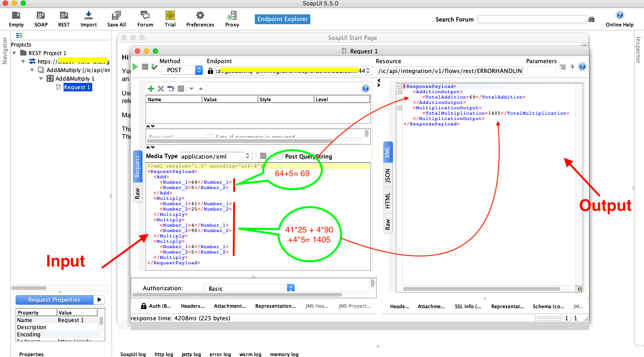The image size is (644, 357).
Task: Create a new SOAP project
Action: (41, 19)
